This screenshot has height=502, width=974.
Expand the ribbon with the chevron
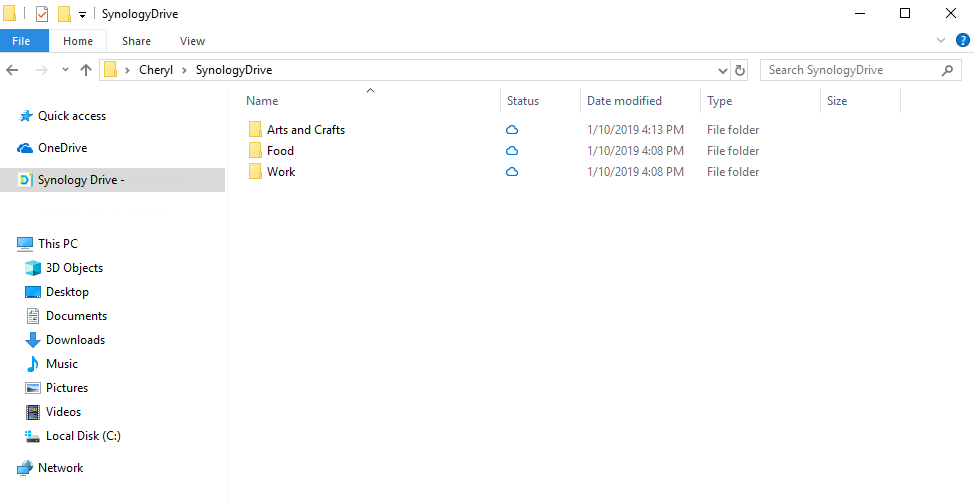[940, 40]
